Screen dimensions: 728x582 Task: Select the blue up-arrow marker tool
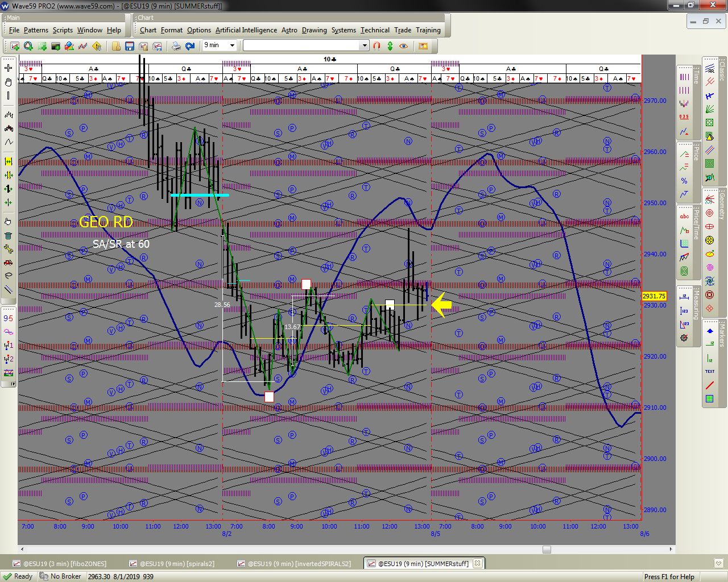(x=710, y=331)
